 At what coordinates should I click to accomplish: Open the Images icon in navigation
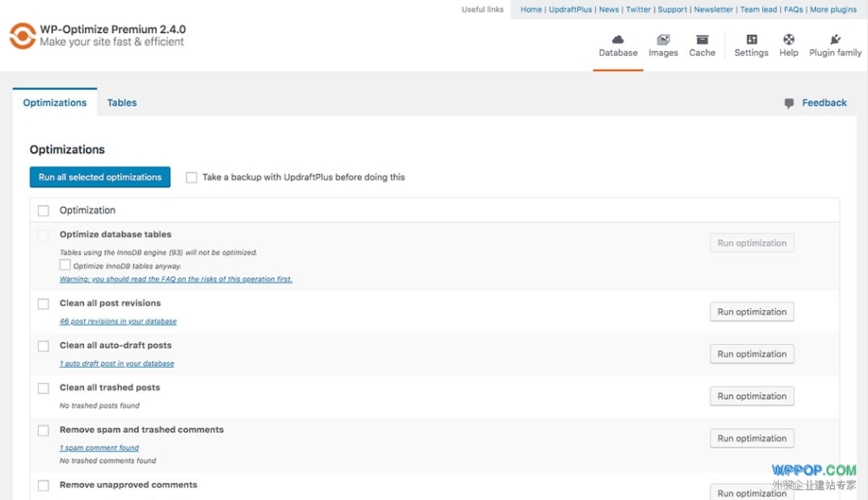coord(663,40)
